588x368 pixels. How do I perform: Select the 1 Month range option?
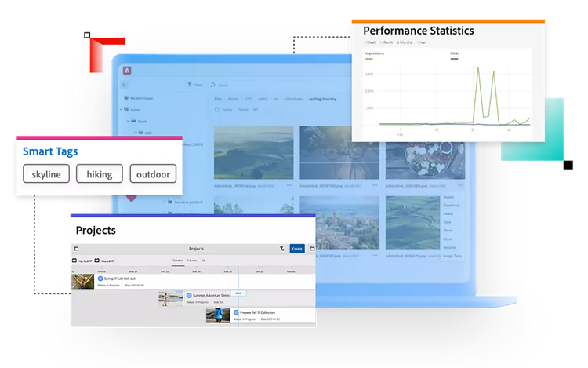387,42
